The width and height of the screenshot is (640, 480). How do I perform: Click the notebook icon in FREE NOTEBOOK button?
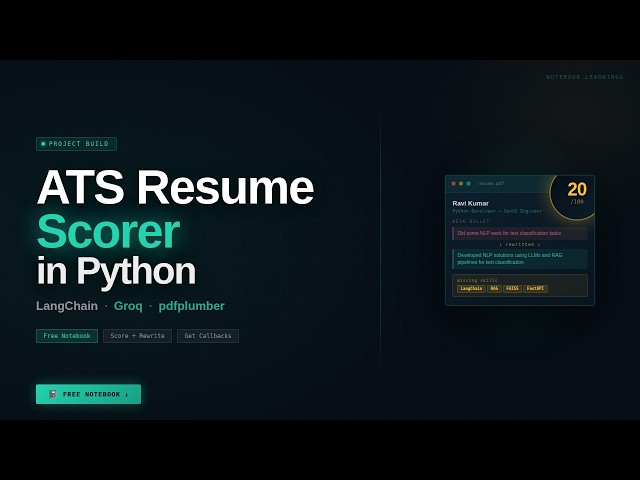tap(53, 394)
